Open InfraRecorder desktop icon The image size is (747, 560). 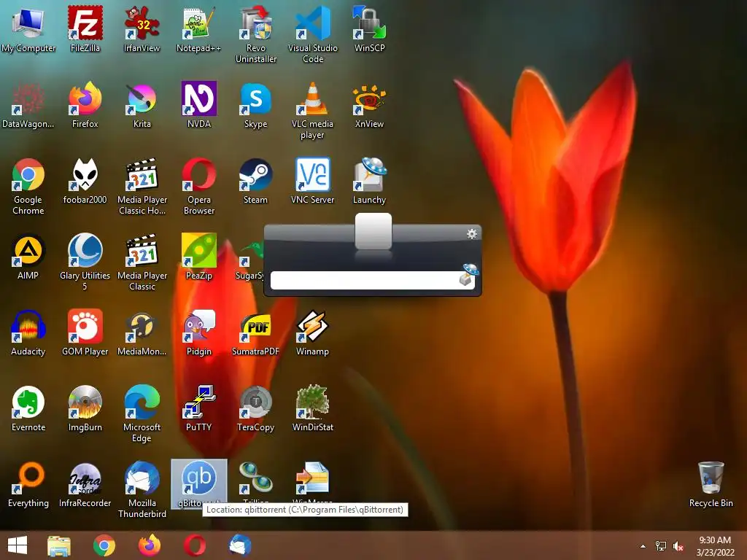pos(85,484)
